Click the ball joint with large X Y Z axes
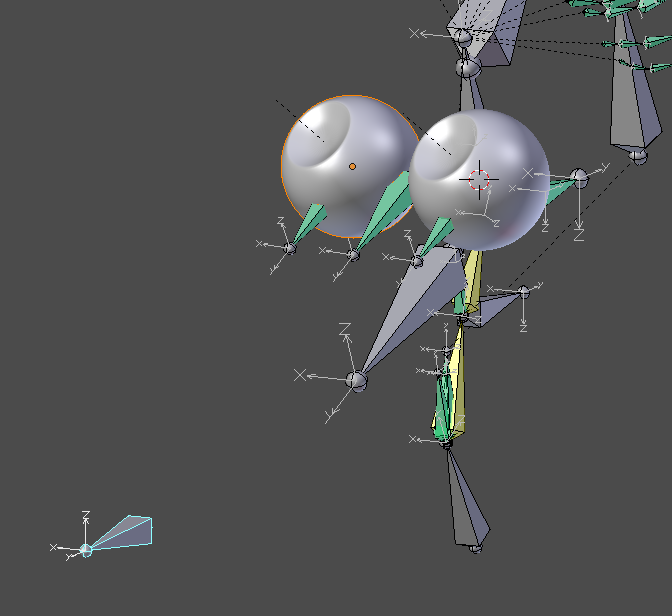The width and height of the screenshot is (672, 616). click(357, 381)
